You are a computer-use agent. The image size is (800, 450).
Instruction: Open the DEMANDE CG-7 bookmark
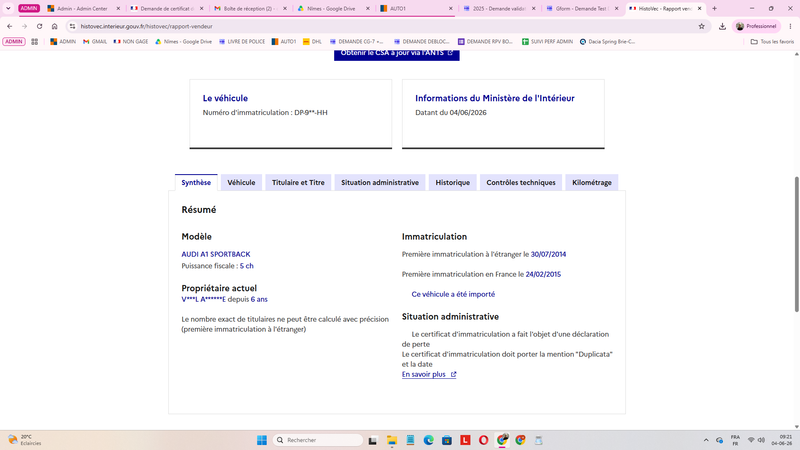pyautogui.click(x=356, y=41)
